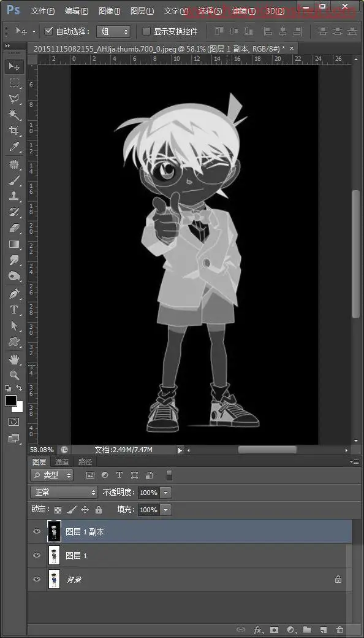Viewport: 364px width, 638px height.
Task: Select the Crop tool
Action: tap(14, 131)
